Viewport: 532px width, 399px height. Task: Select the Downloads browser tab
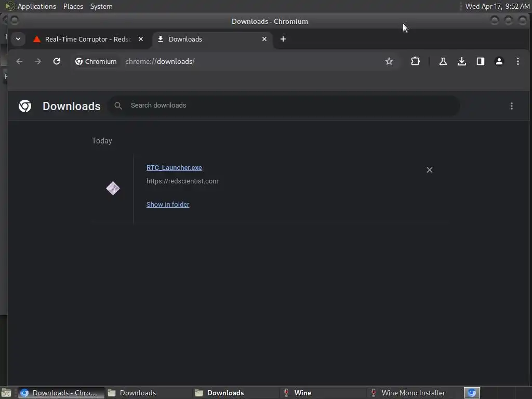click(x=212, y=39)
